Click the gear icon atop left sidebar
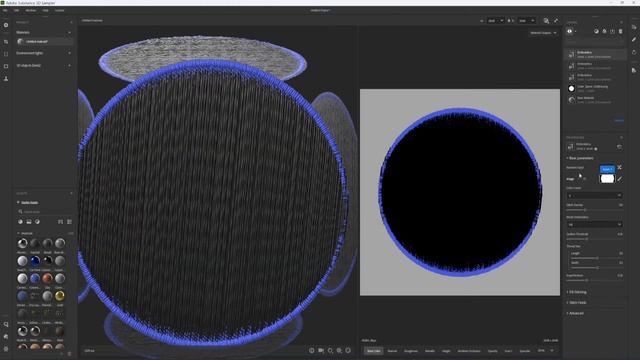The image size is (640, 360). tap(6, 25)
